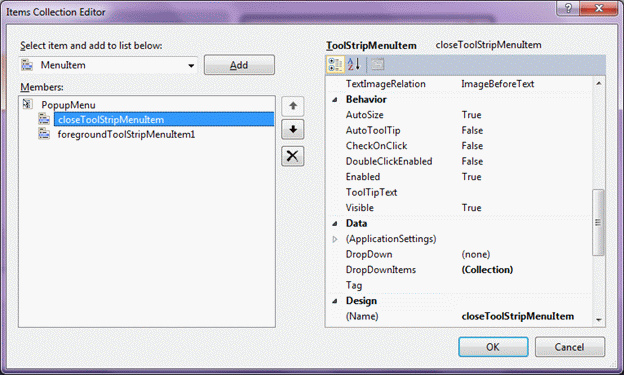Select the DoubleClickEnabled property
624x375 pixels.
point(389,162)
